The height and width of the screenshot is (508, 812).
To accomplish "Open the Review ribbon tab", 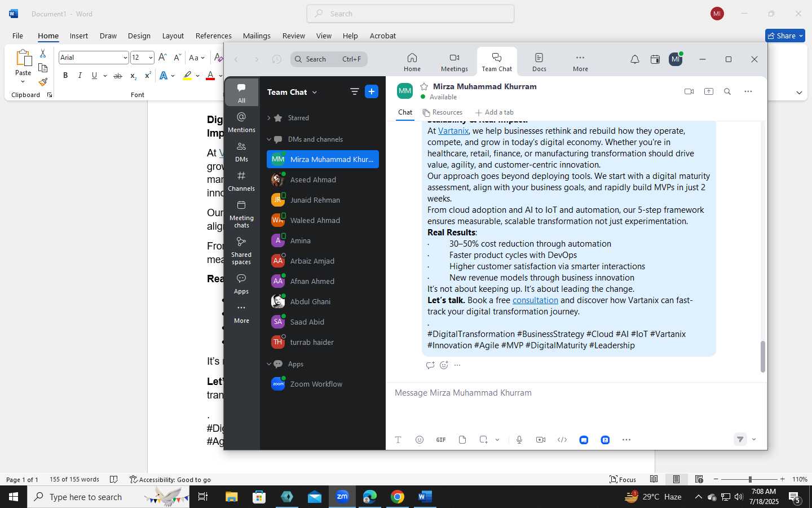I will [x=294, y=36].
